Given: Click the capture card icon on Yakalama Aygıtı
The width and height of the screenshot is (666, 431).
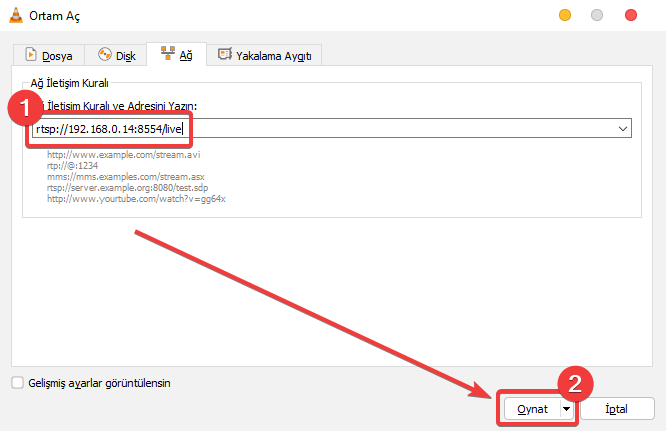Looking at the screenshot, I should point(225,54).
